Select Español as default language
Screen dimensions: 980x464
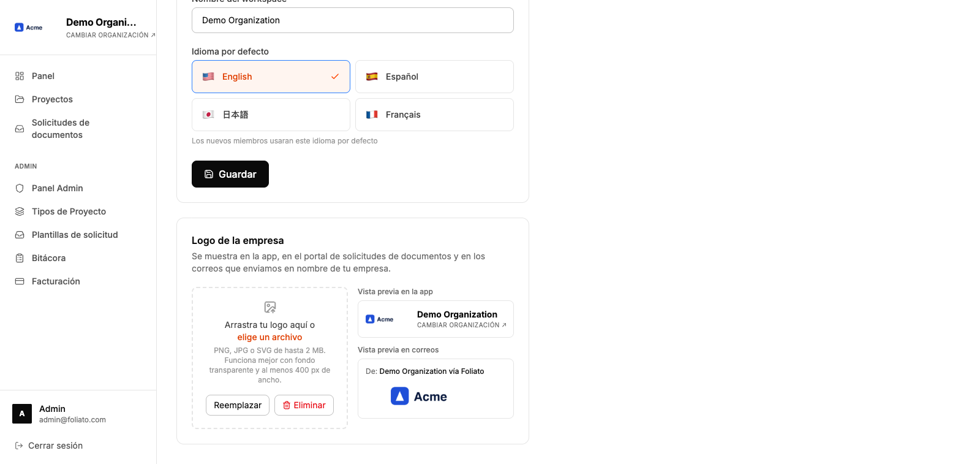click(x=434, y=77)
